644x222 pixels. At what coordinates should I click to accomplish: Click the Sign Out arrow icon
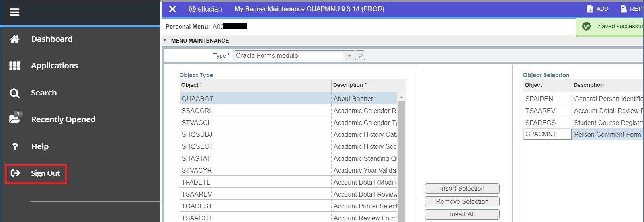[15, 173]
